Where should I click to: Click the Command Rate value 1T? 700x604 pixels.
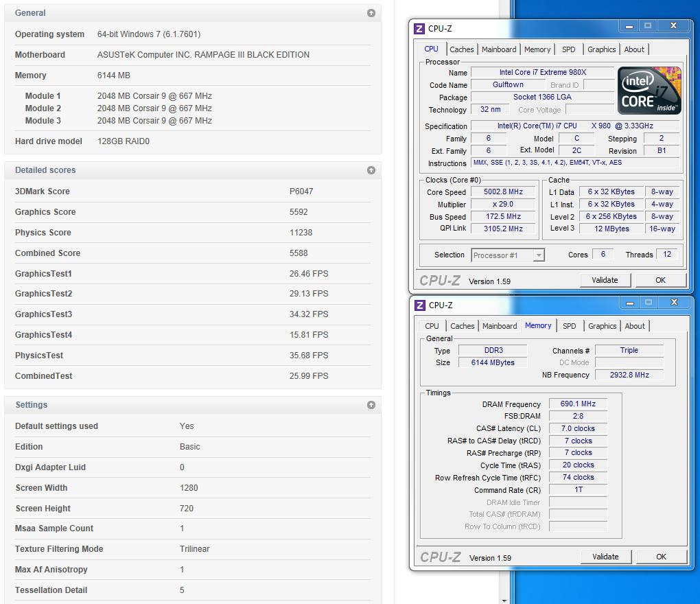578,489
